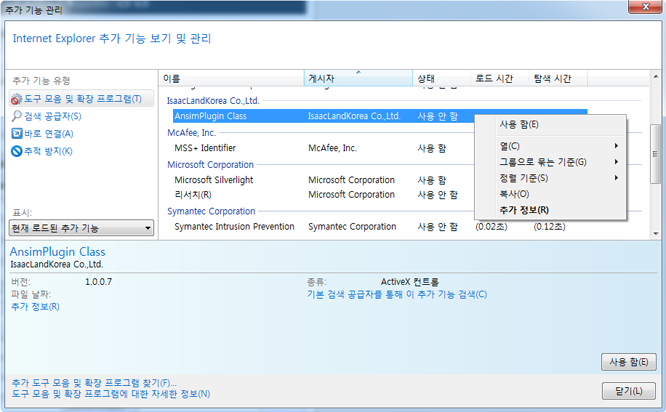Image resolution: width=666 pixels, height=412 pixels.
Task: Select the Symantec Intrusion Prevention row
Action: (380, 226)
